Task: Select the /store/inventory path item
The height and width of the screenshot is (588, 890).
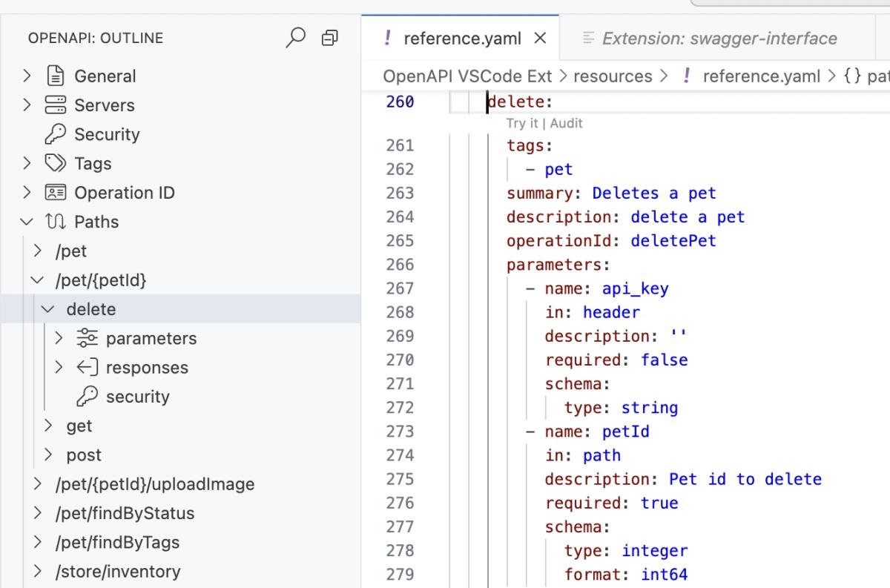Action: 117,572
